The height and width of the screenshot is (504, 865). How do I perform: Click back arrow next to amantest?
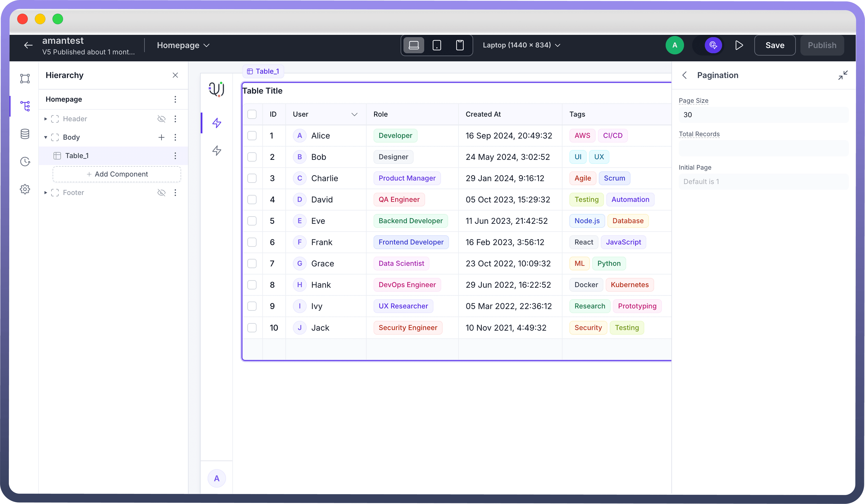[28, 45]
